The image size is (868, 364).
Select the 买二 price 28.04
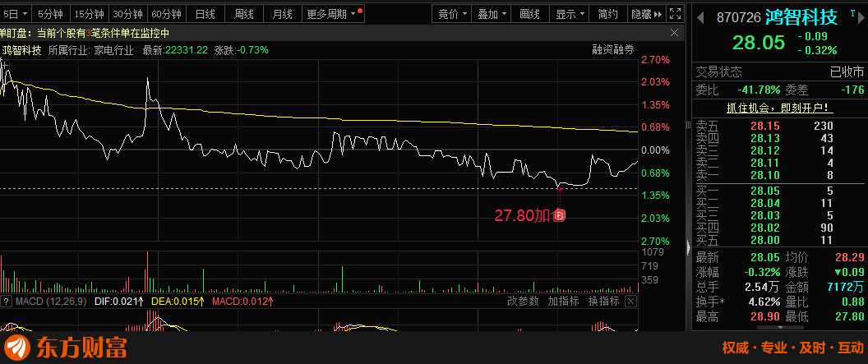[x=765, y=203]
